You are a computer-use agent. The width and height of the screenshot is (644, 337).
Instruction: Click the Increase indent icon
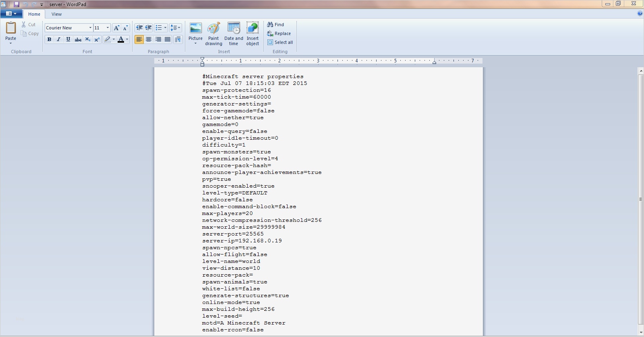coord(149,28)
